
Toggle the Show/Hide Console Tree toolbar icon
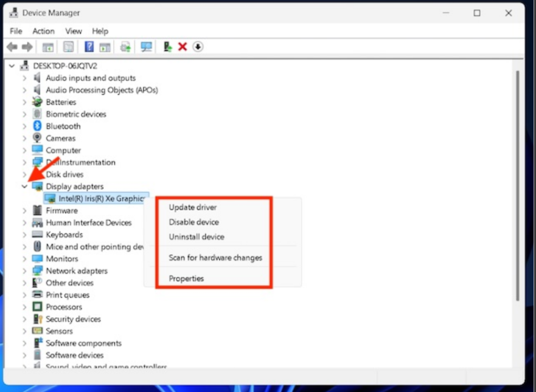click(47, 47)
